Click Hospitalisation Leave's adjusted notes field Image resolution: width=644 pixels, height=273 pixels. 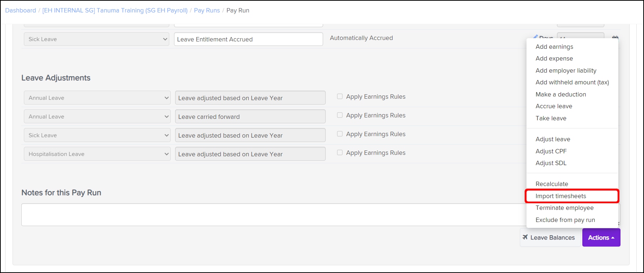250,154
